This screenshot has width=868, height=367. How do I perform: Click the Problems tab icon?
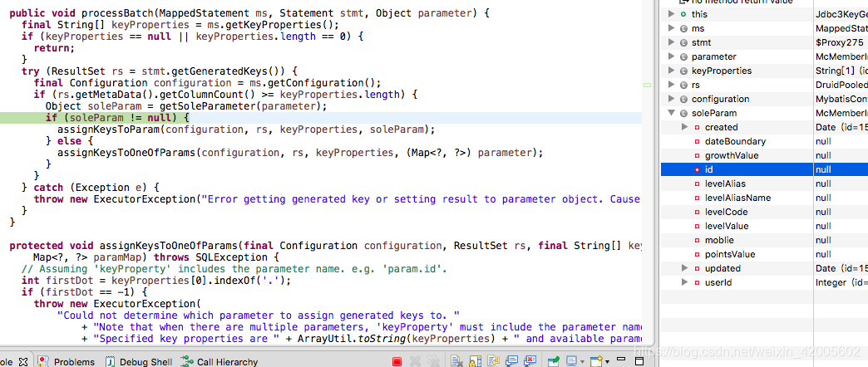coord(43,362)
